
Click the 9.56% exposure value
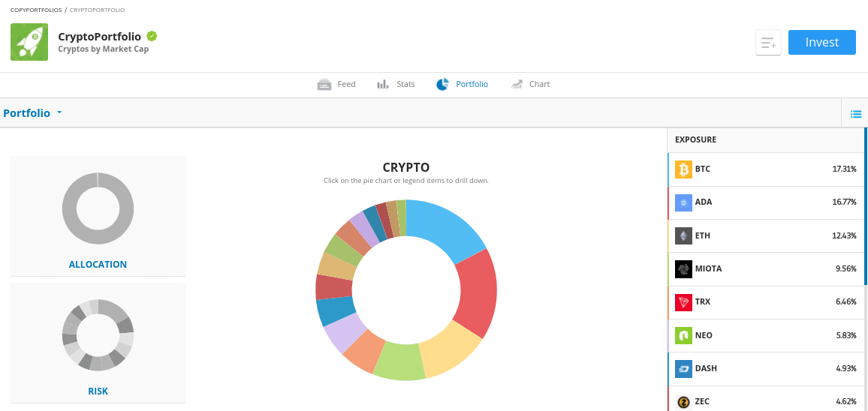click(x=846, y=268)
